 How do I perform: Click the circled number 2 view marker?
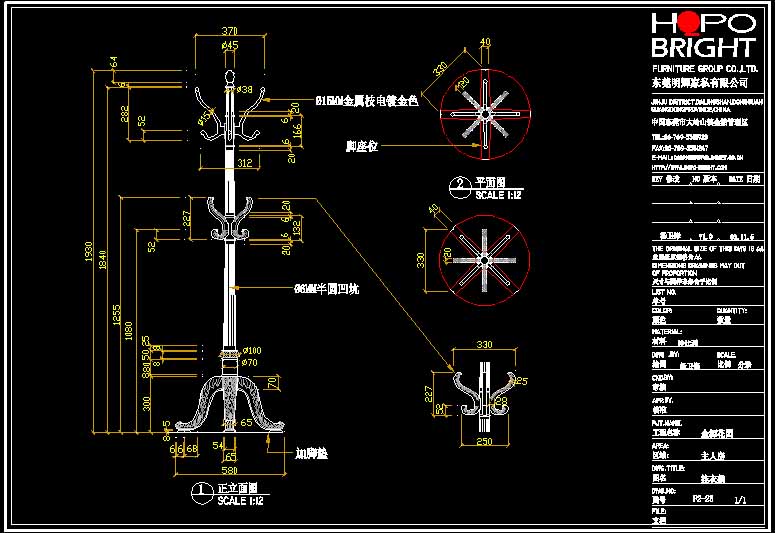tap(460, 187)
